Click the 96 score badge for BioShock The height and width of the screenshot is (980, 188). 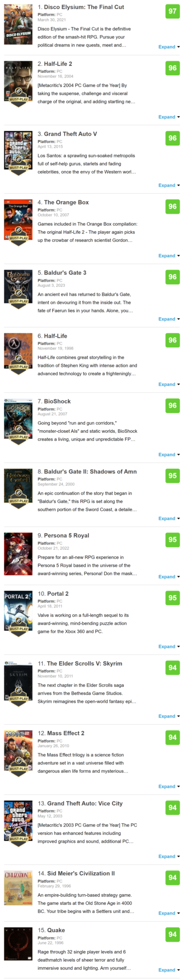pos(172,405)
